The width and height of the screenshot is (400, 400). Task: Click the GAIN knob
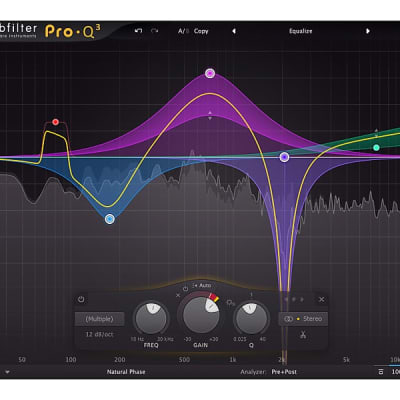201,315
